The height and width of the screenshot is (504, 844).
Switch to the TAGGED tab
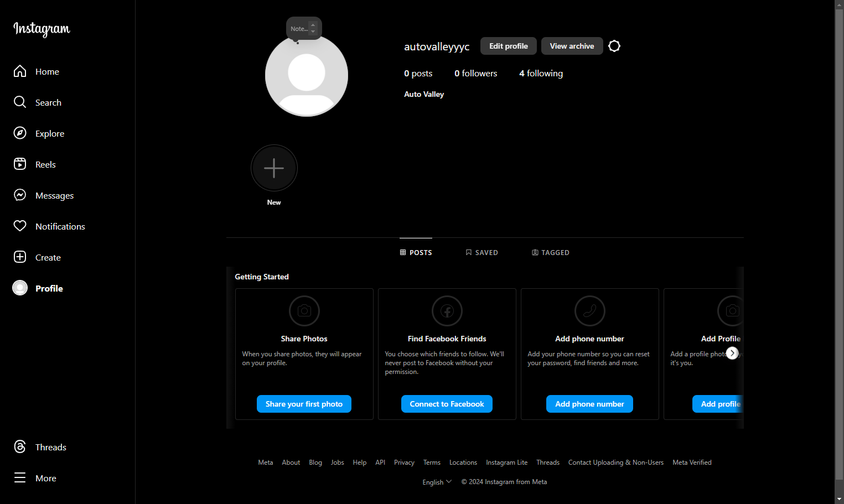551,252
